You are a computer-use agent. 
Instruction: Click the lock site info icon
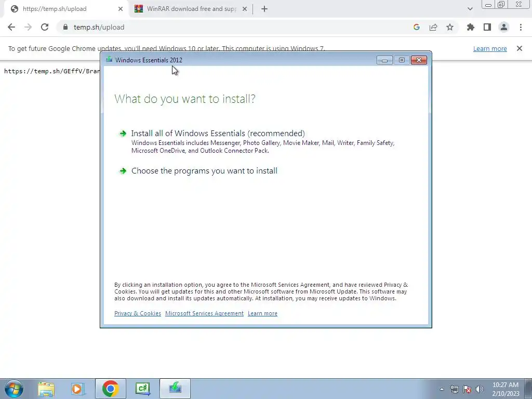[65, 27]
